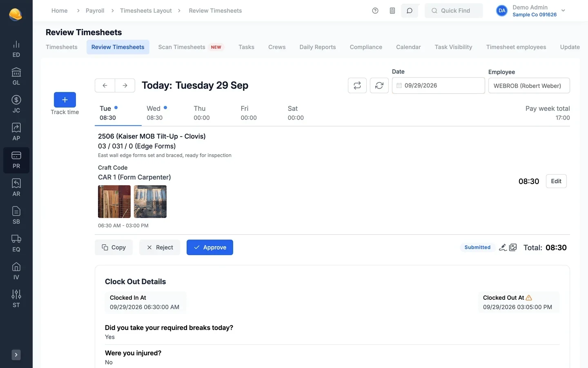Expand the sidebar with chevron button
The image size is (588, 368).
pyautogui.click(x=16, y=355)
